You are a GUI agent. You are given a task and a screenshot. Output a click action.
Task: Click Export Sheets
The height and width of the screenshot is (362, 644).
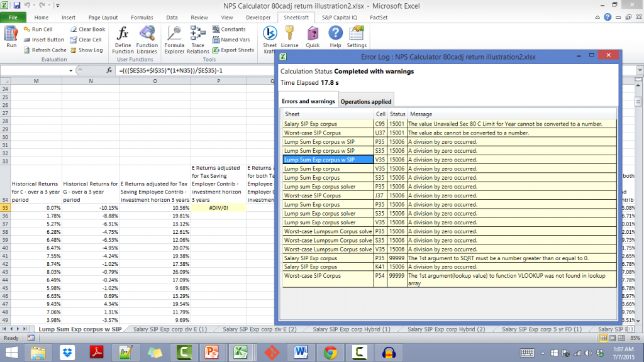tap(233, 50)
